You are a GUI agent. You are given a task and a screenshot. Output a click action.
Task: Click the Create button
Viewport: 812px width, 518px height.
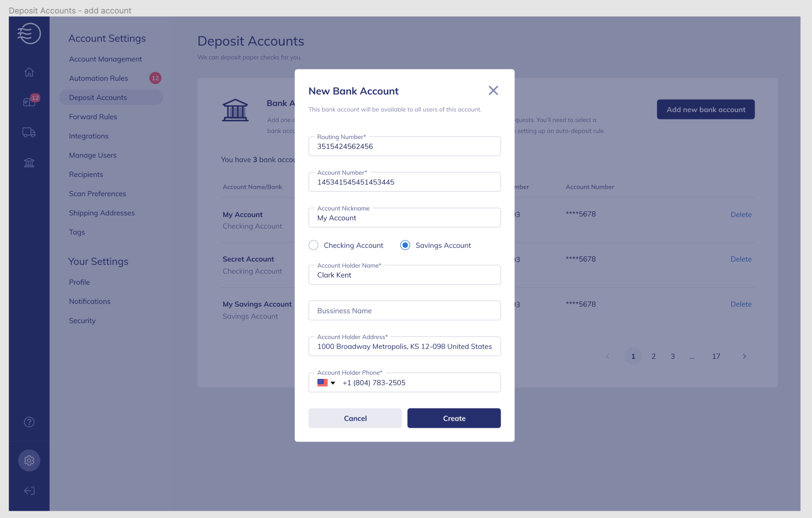454,418
